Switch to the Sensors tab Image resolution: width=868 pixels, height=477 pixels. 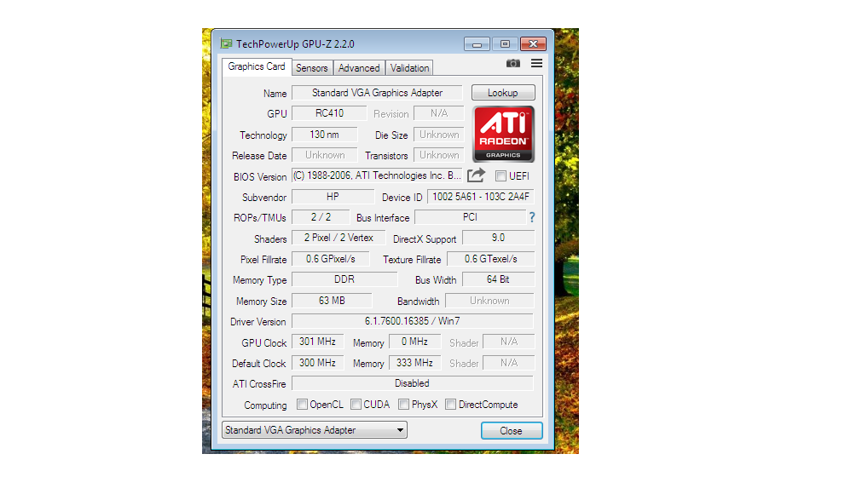pyautogui.click(x=312, y=68)
